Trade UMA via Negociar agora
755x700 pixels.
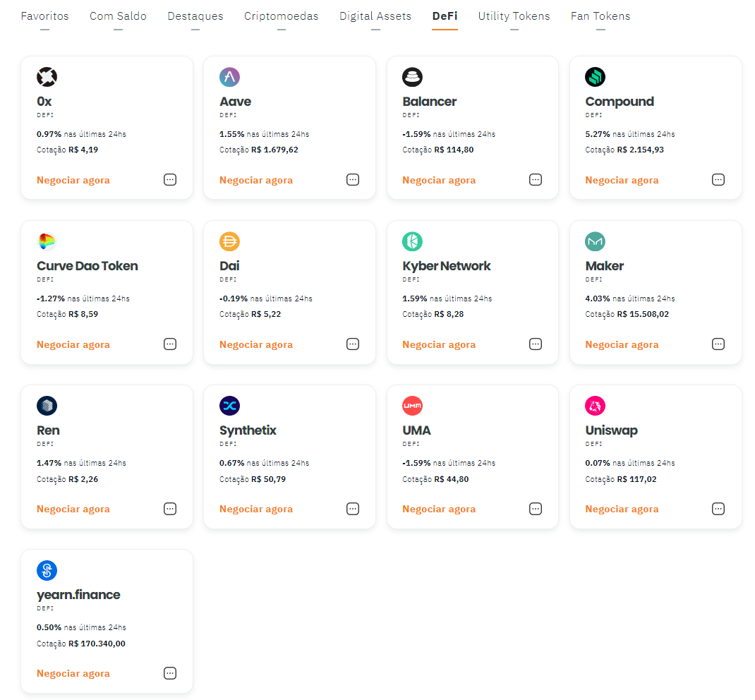[x=439, y=509]
